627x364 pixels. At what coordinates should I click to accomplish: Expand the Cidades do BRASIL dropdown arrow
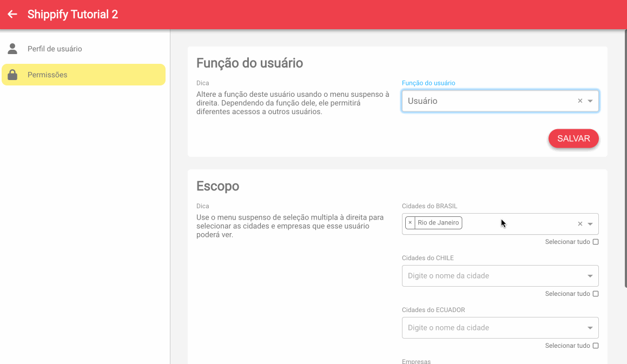[x=590, y=224]
